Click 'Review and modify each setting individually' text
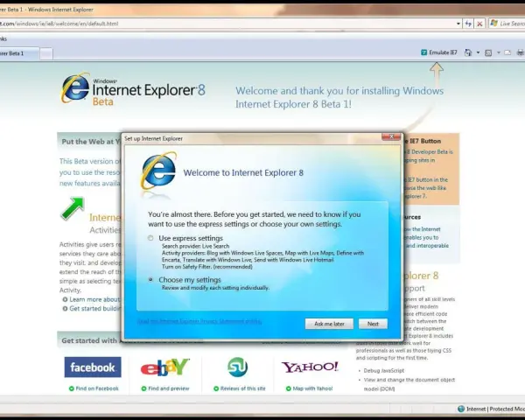 click(215, 288)
